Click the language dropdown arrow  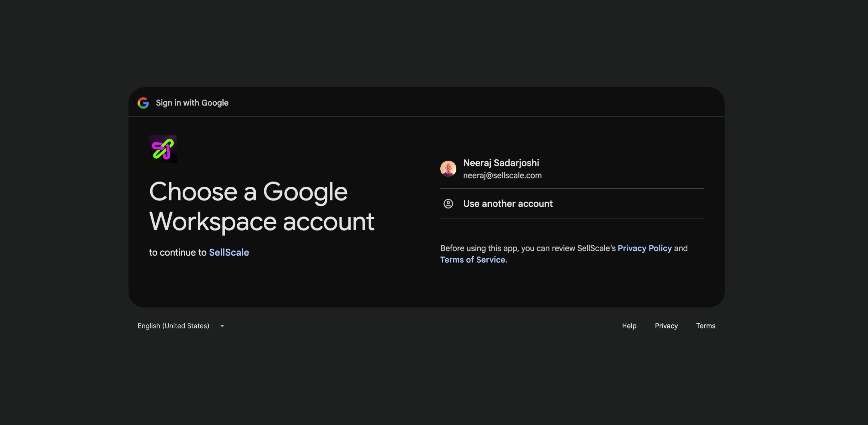pyautogui.click(x=222, y=326)
